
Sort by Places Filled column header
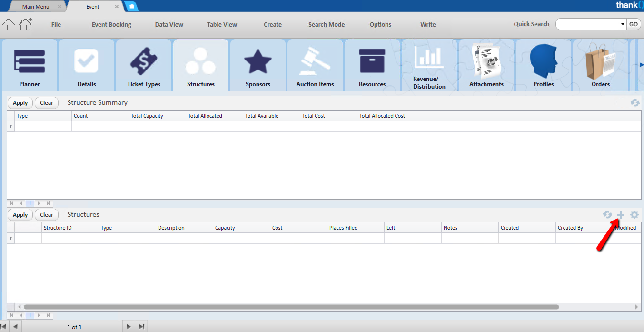[x=356, y=228]
